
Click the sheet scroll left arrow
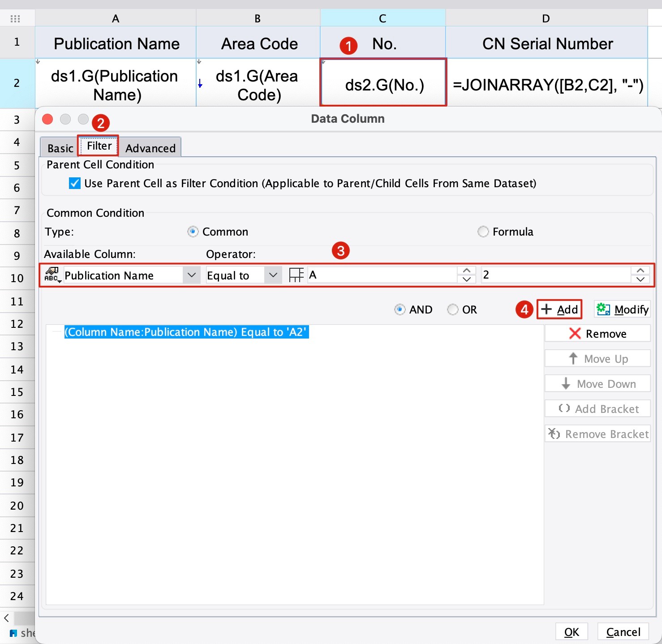point(6,618)
